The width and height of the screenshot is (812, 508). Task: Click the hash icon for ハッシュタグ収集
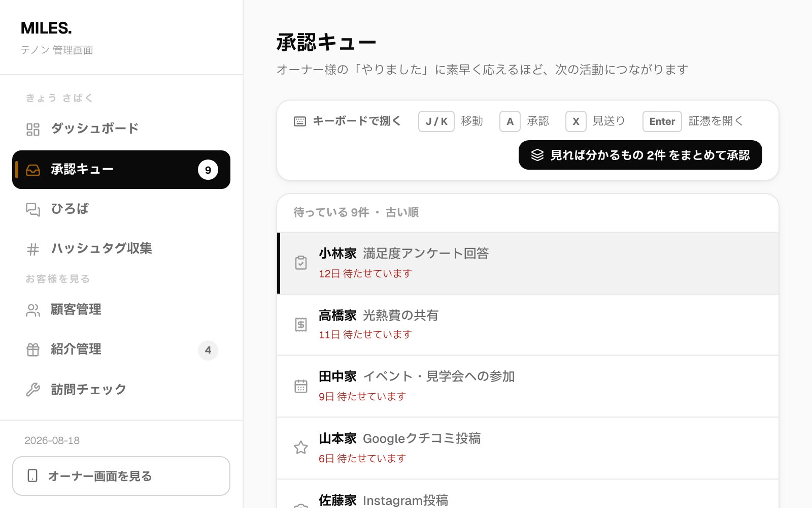[x=33, y=249]
